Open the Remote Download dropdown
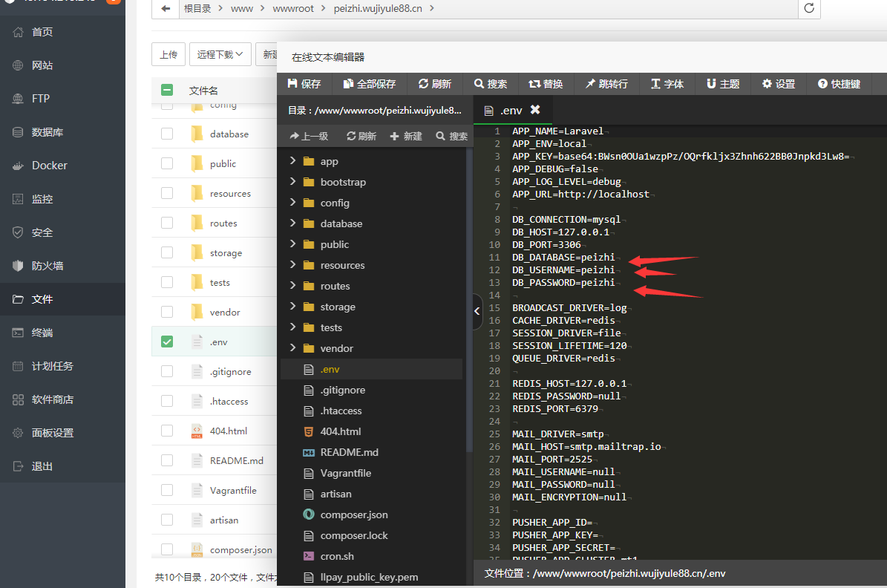887x588 pixels. point(220,54)
